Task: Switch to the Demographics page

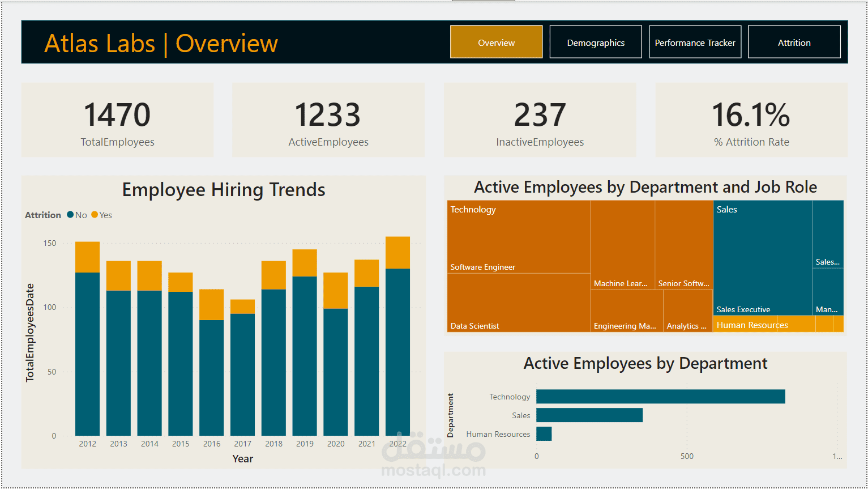Action: click(596, 42)
